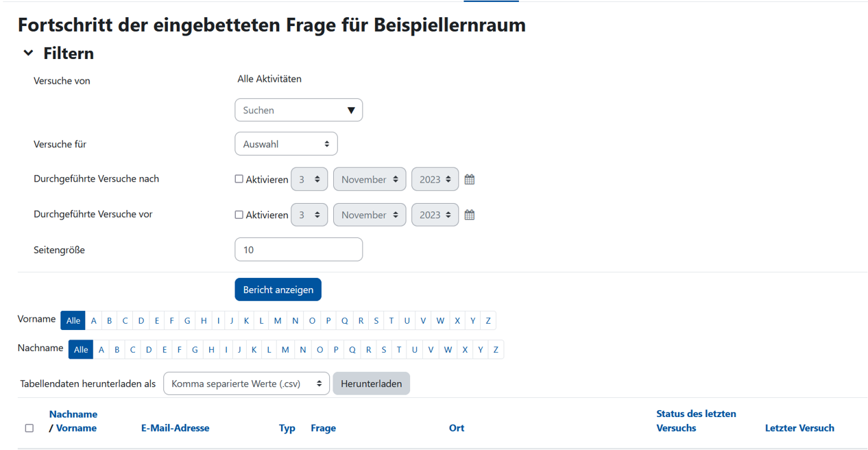This screenshot has height=450, width=868.
Task: Open the Suchen activity dropdown
Action: click(x=298, y=110)
